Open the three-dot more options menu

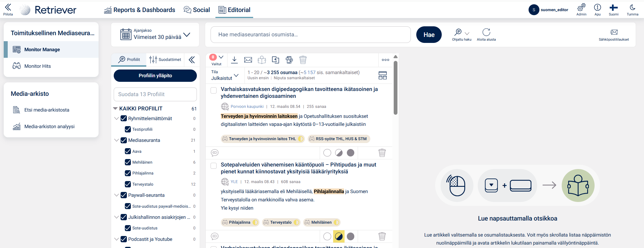coord(385,60)
